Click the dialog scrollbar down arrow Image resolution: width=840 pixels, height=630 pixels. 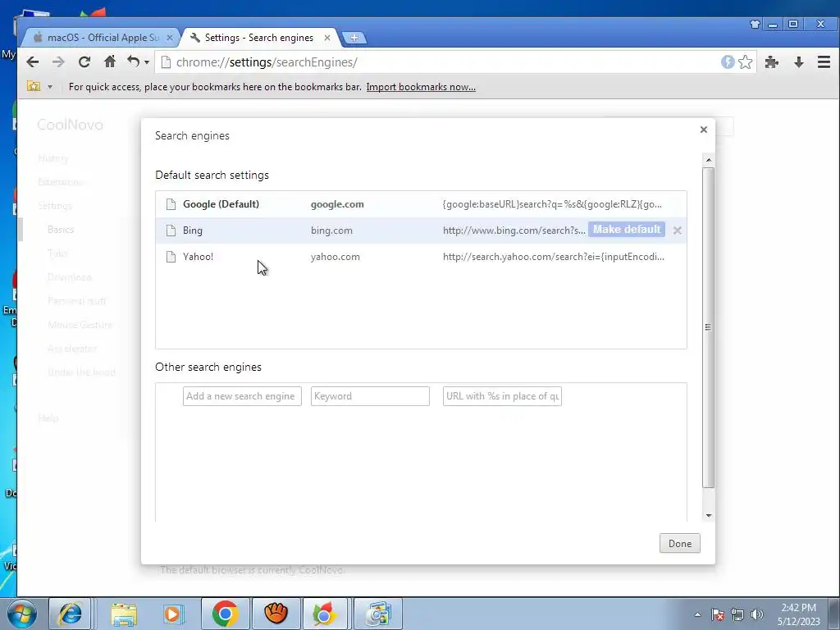(x=708, y=515)
